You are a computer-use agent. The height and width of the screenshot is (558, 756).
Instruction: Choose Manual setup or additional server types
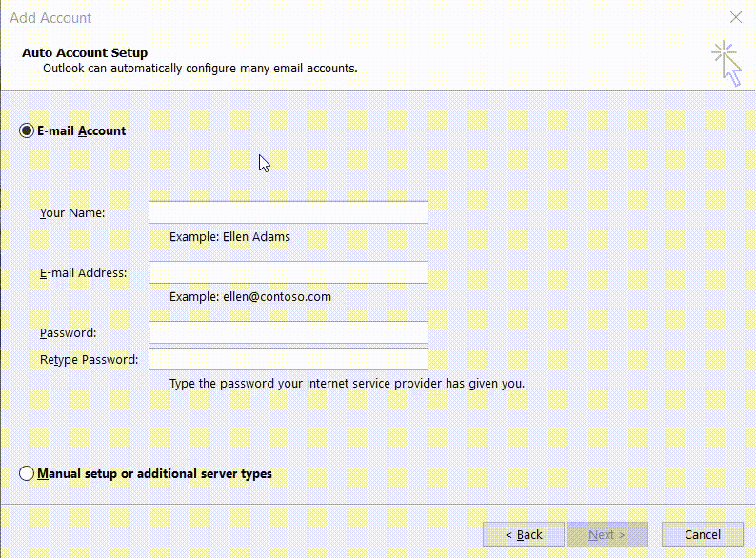27,473
